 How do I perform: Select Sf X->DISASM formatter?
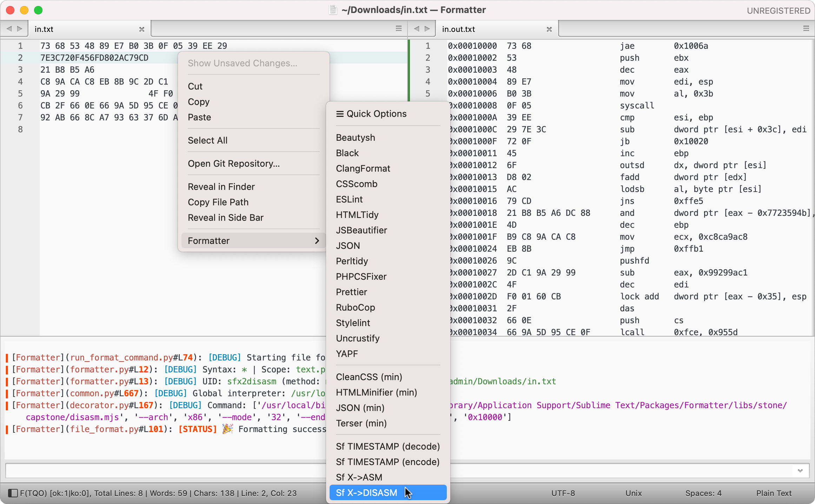point(366,493)
